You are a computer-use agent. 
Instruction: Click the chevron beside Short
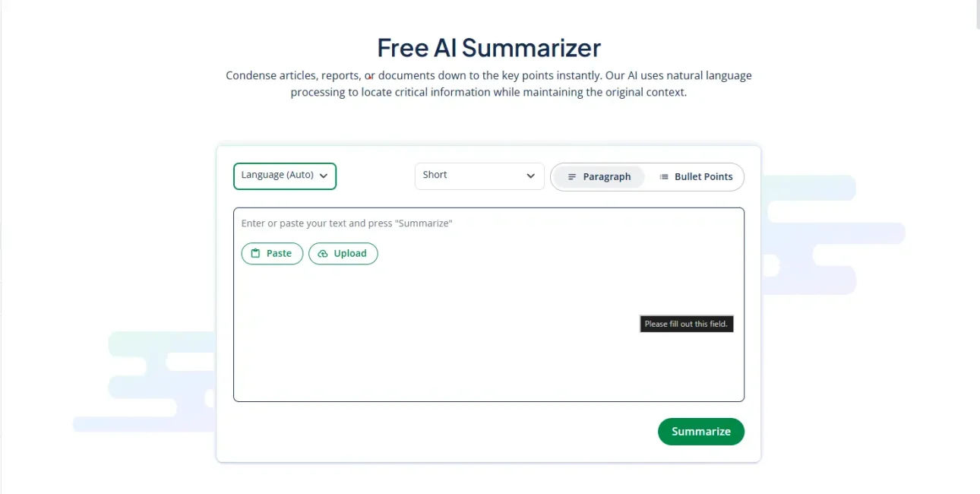click(531, 176)
